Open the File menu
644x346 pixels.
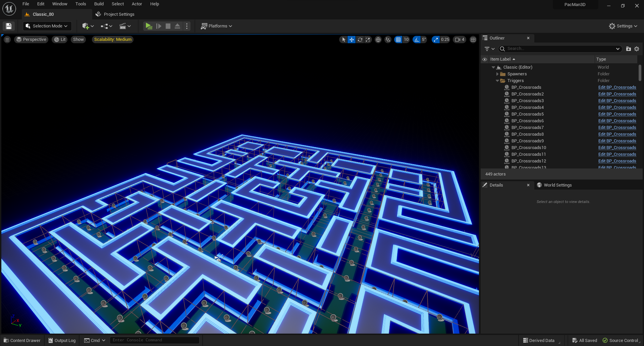point(26,4)
